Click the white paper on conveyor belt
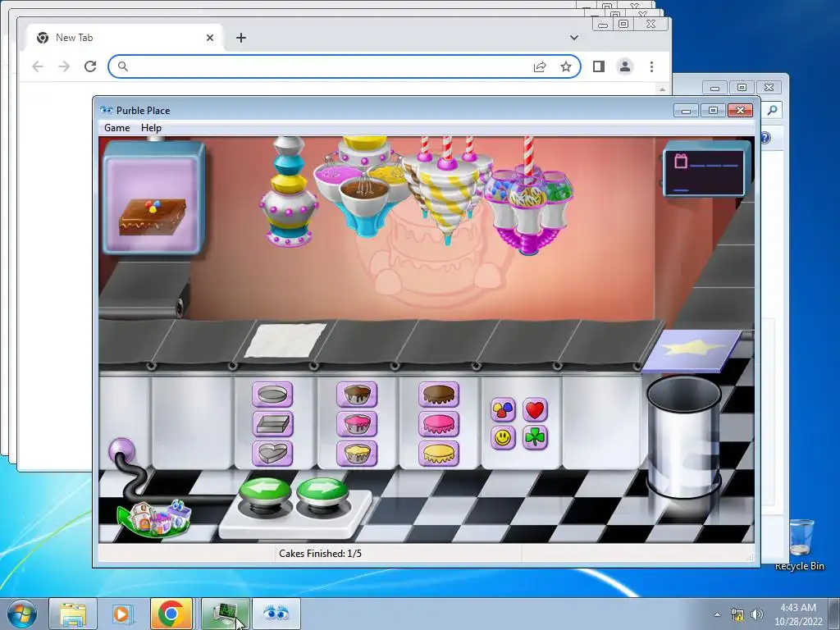 [x=285, y=340]
